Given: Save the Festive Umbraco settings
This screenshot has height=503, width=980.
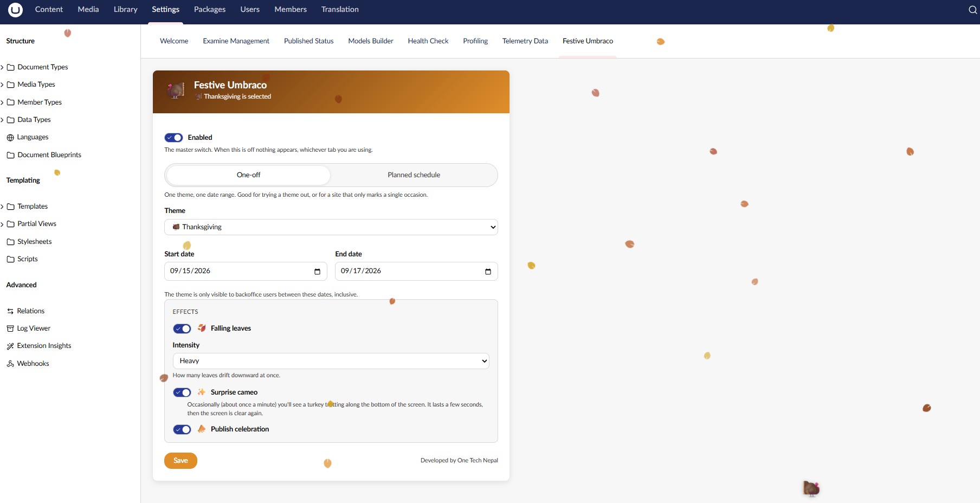Looking at the screenshot, I should pos(180,461).
